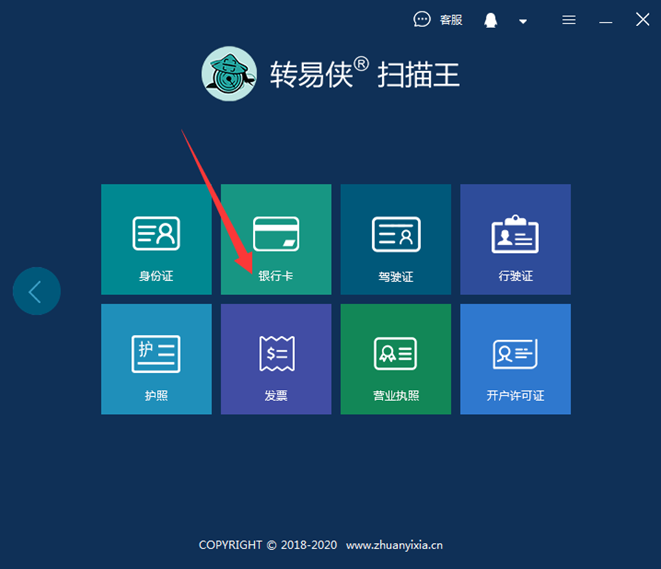Click the 转易侠 扫描王 title text
Image resolution: width=661 pixels, height=569 pixels.
tap(365, 74)
